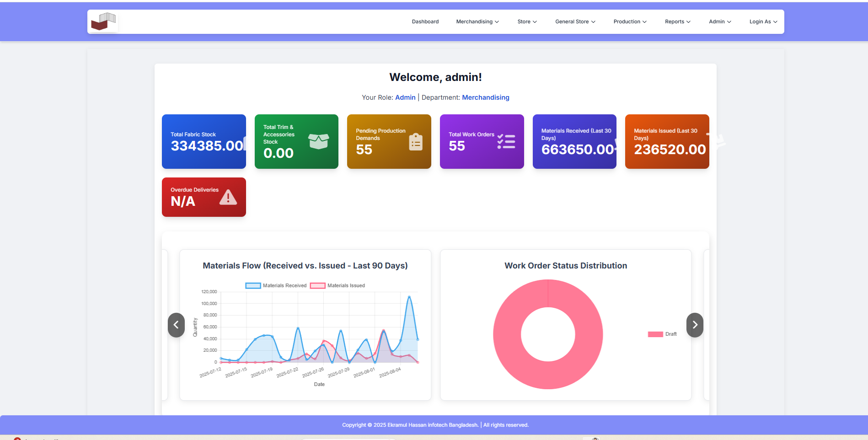This screenshot has width=868, height=440.
Task: Toggle Materials Received series in chart legend
Action: (276, 285)
